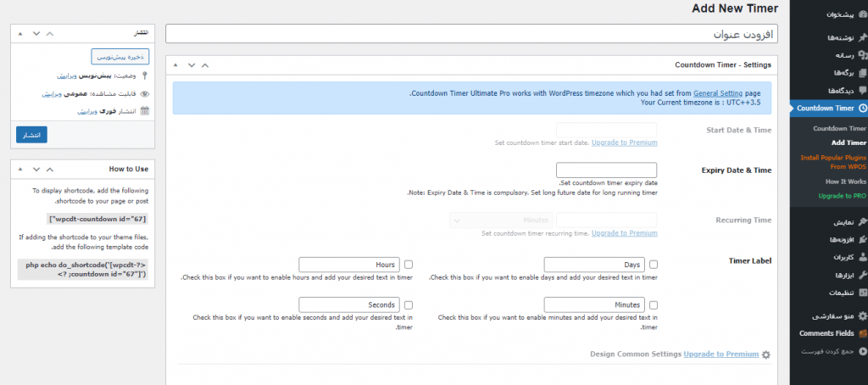Click the تنظیمات settings sliders icon
Image resolution: width=868 pixels, height=385 pixels.
coord(862,293)
